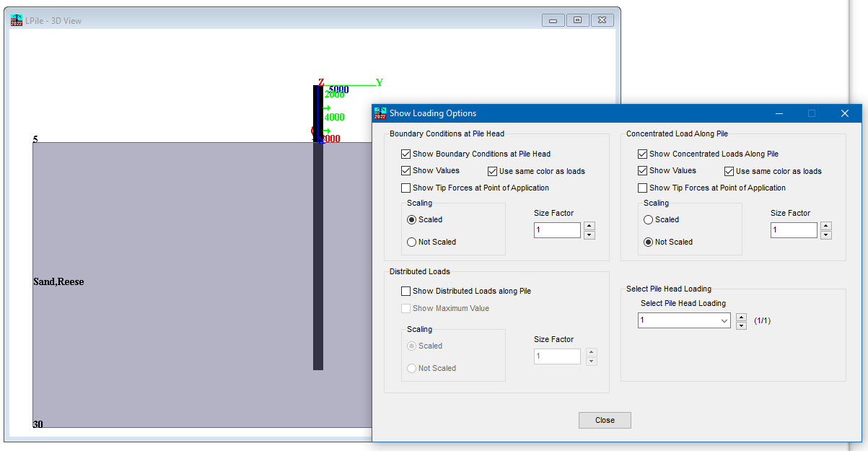This screenshot has width=868, height=451.
Task: Click the Sand,Reese soil layer label
Action: click(x=58, y=282)
